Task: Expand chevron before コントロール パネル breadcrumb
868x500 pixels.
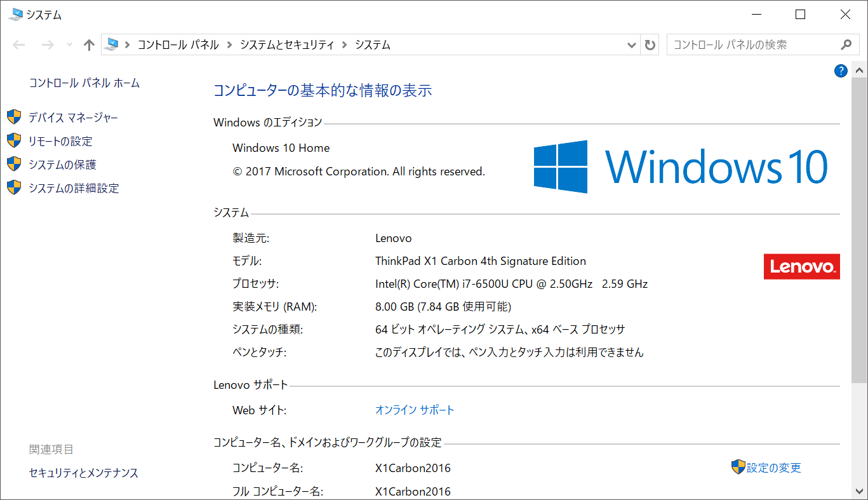Action: tap(127, 45)
